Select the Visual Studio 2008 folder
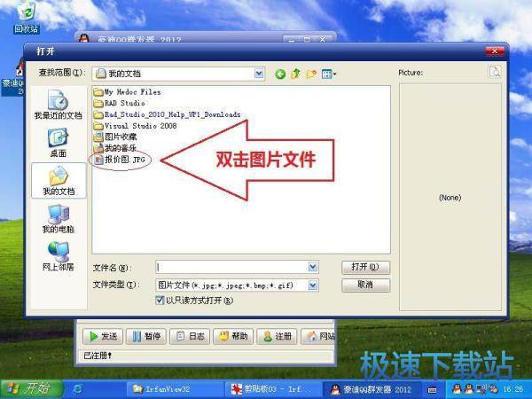Viewport: 532px width, 399px height. tap(136, 126)
